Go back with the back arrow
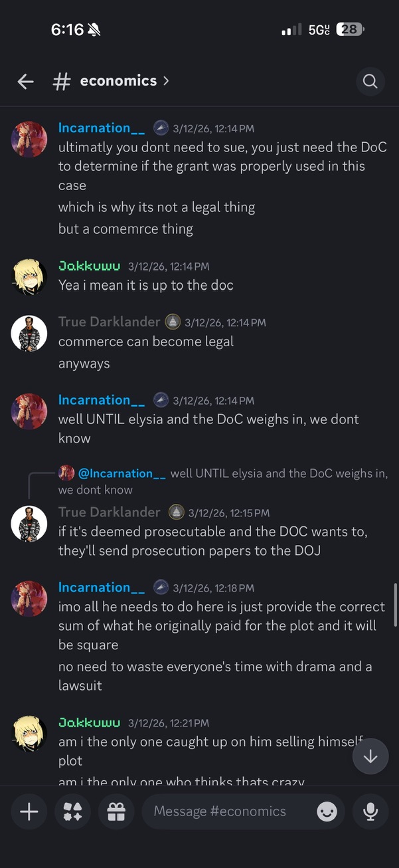399x868 pixels. 25,81
